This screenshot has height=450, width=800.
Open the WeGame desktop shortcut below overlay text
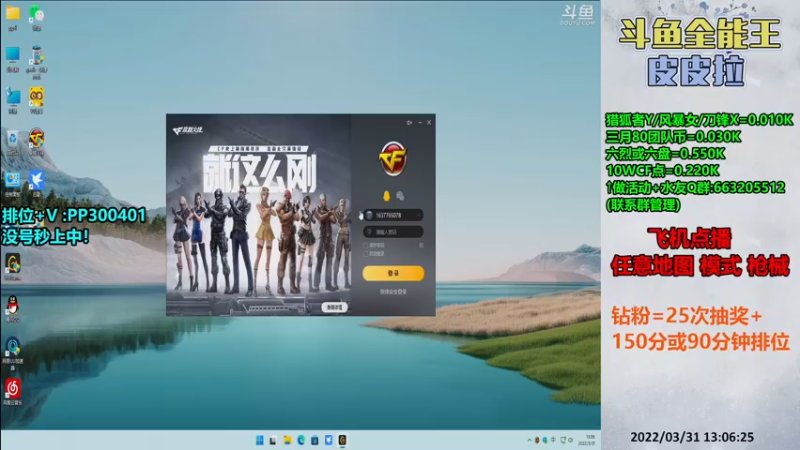click(x=13, y=267)
